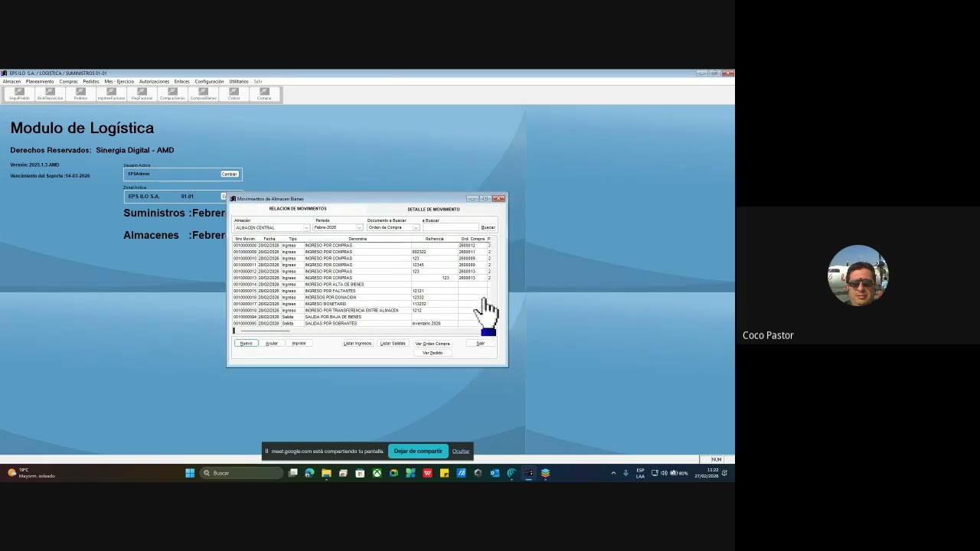Click the Denomina column header
This screenshot has height=551, width=980.
point(358,239)
